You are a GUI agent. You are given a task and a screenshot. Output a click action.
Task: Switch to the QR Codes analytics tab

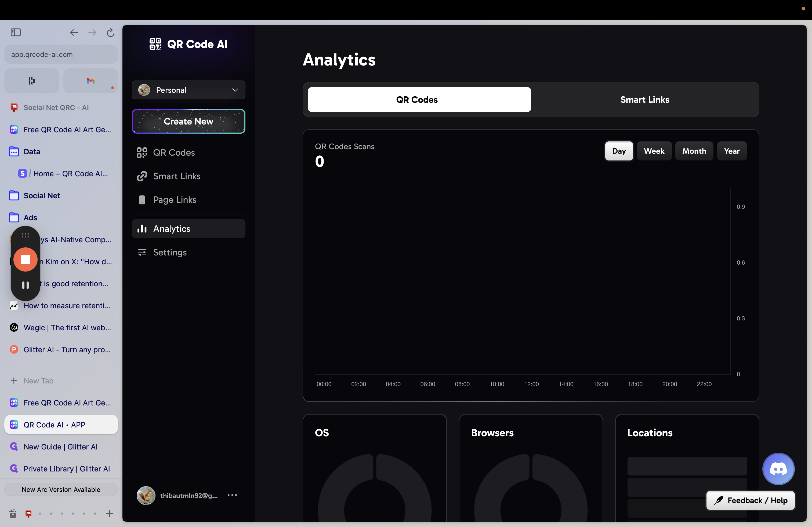(419, 100)
